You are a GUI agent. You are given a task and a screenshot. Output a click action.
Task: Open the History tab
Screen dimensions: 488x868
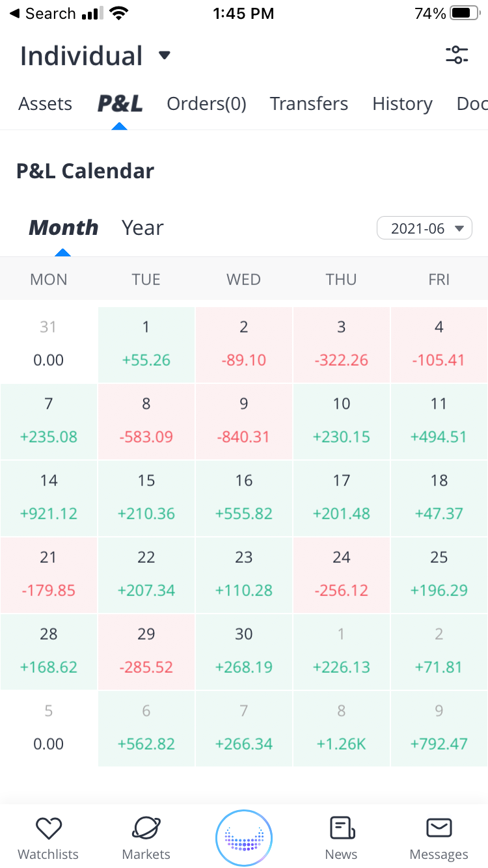pos(402,104)
